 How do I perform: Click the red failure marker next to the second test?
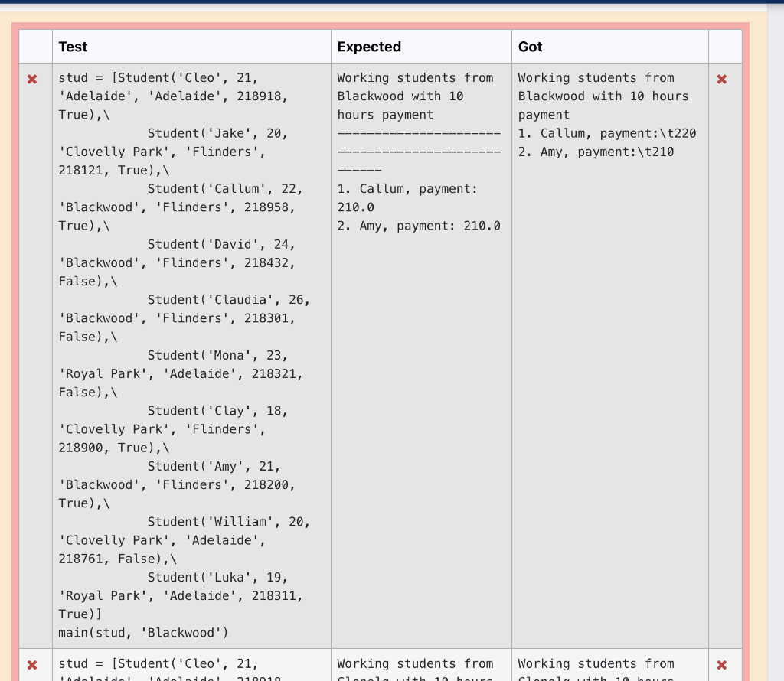[x=32, y=663]
